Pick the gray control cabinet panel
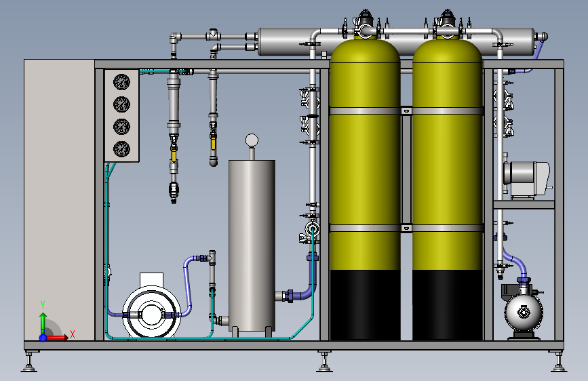Image resolution: width=588 pixels, height=381 pixels. pos(59,200)
